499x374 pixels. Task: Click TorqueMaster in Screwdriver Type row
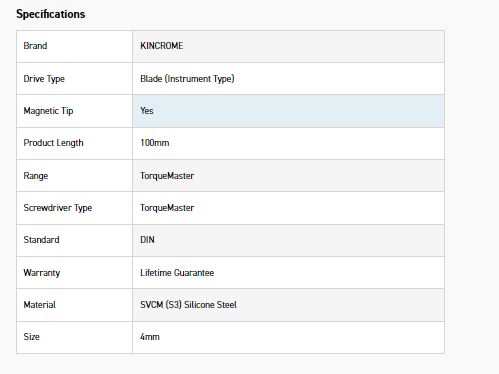167,208
